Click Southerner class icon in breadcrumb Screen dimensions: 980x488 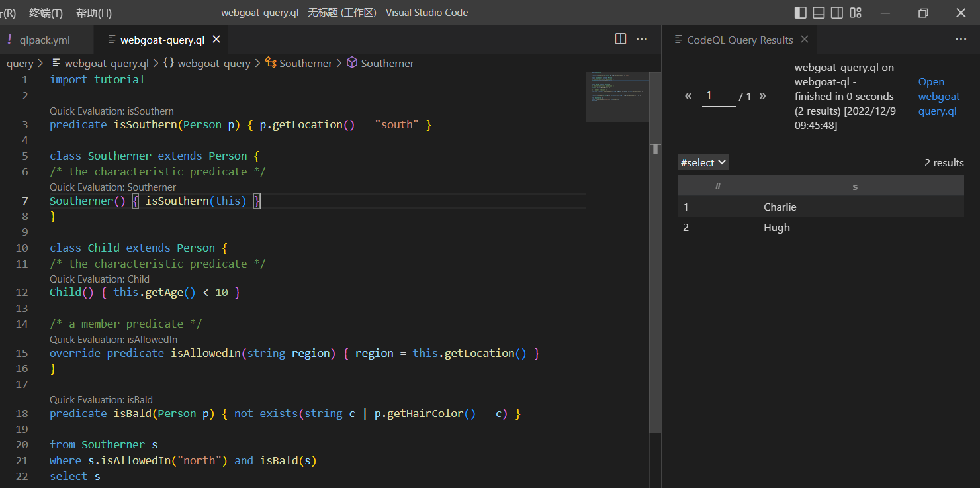271,63
